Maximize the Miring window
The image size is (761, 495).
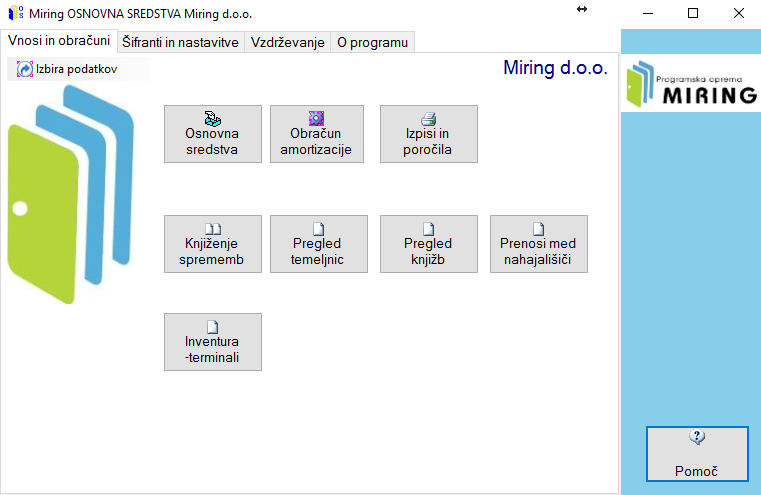click(x=693, y=14)
